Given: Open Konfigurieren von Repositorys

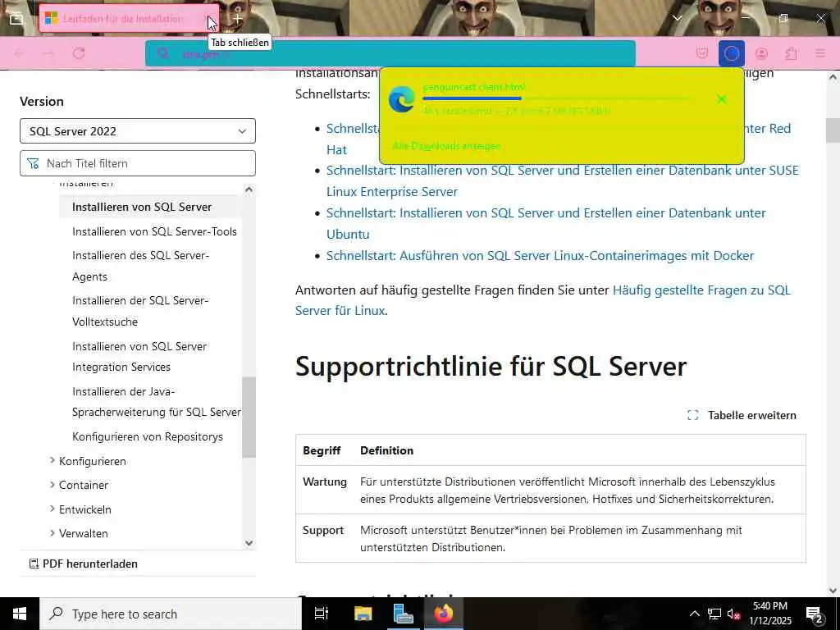Looking at the screenshot, I should (x=148, y=436).
